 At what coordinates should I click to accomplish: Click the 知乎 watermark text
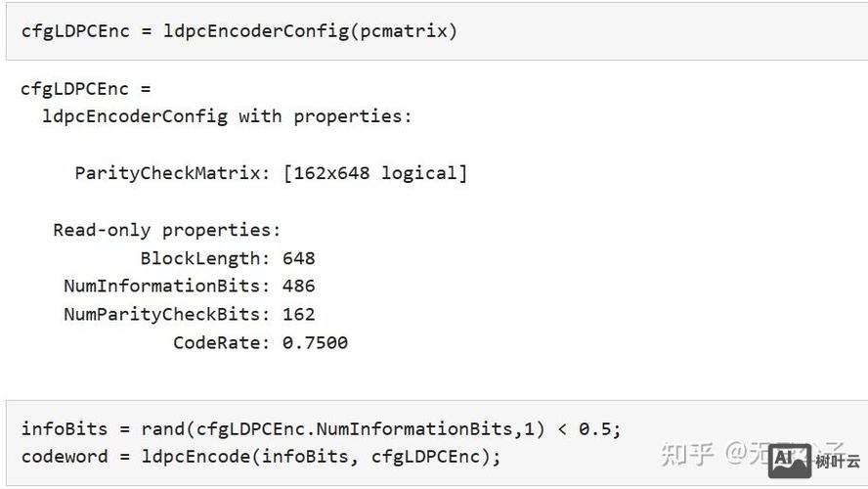click(686, 454)
